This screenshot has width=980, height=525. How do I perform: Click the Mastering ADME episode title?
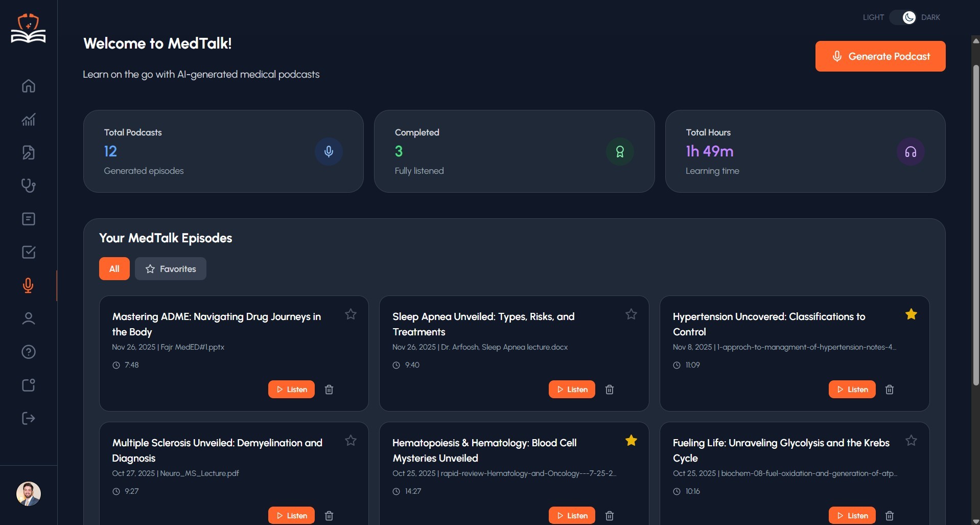tap(217, 324)
